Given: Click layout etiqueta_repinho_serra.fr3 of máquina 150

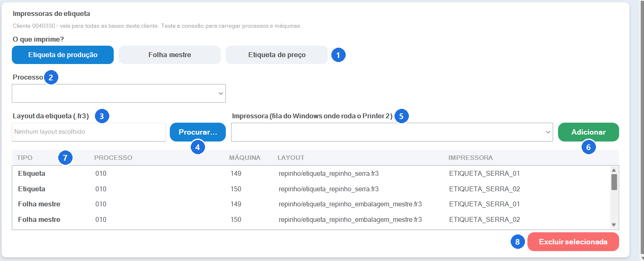Looking at the screenshot, I should point(329,189).
